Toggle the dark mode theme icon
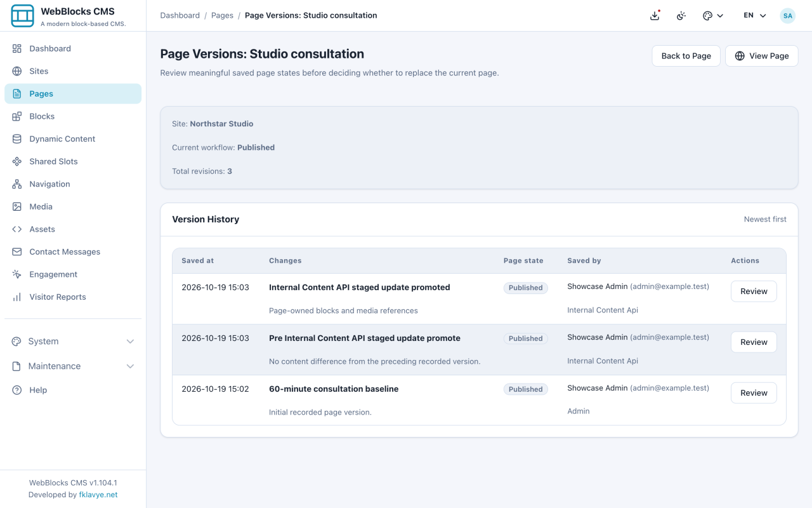This screenshot has height=508, width=812. click(x=681, y=15)
